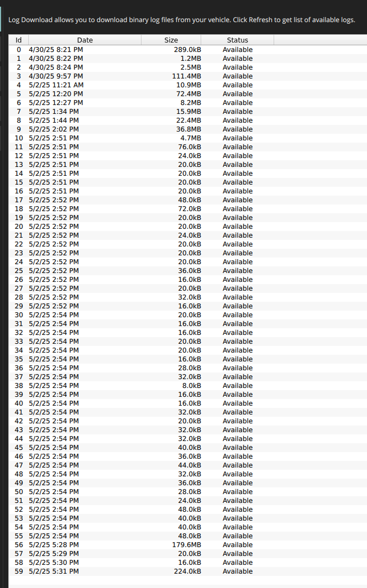Sort logs by the Id column header
Viewport: 367px width, 588px height.
[x=18, y=40]
